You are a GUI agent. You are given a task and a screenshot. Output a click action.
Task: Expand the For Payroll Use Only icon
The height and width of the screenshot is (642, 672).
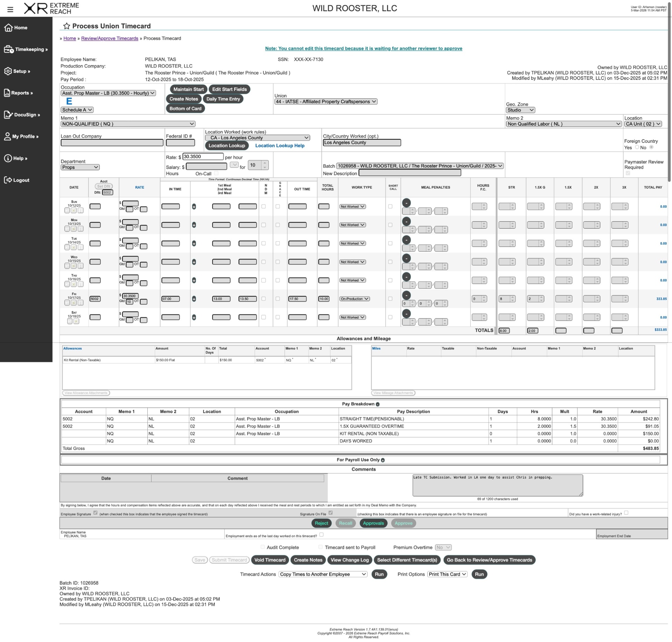coord(383,460)
